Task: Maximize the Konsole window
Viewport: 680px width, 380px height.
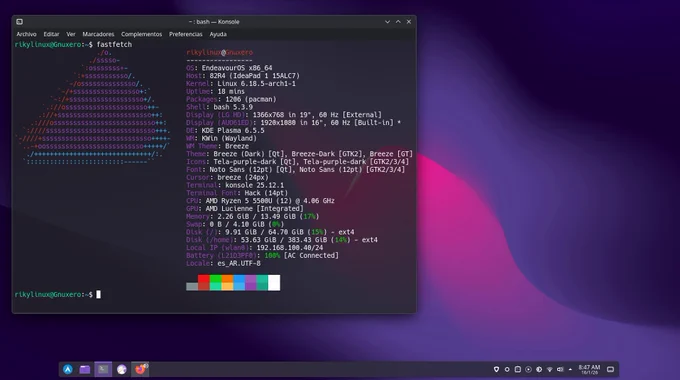Action: tap(398, 22)
